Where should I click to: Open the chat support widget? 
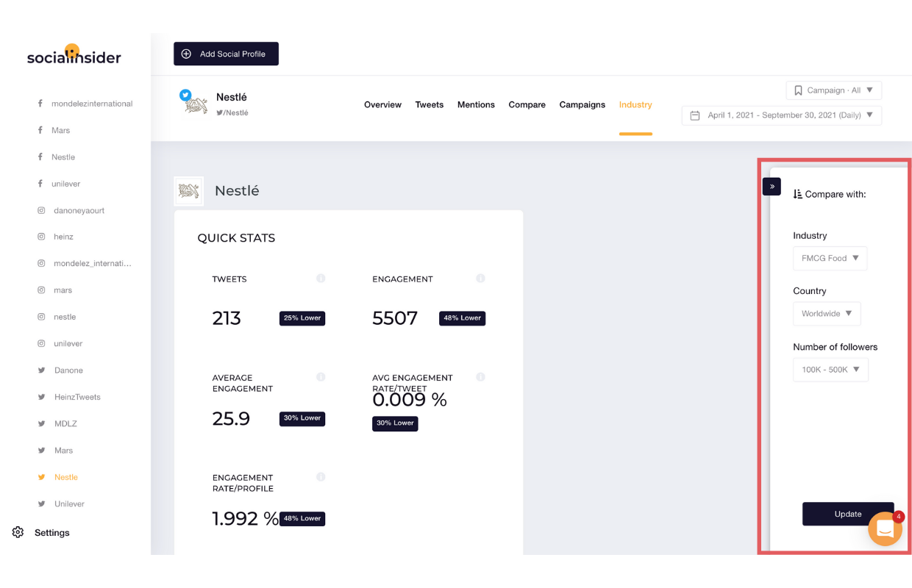click(x=885, y=528)
